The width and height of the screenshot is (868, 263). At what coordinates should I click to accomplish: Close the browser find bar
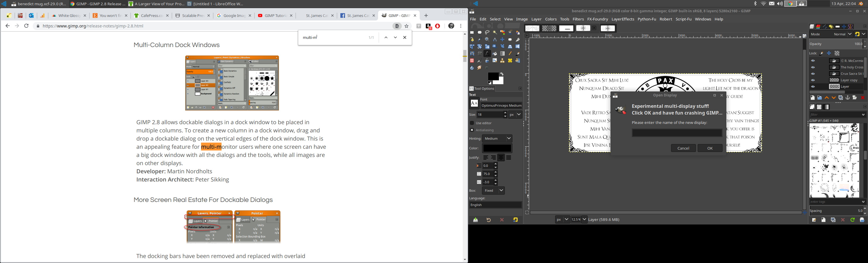[405, 38]
